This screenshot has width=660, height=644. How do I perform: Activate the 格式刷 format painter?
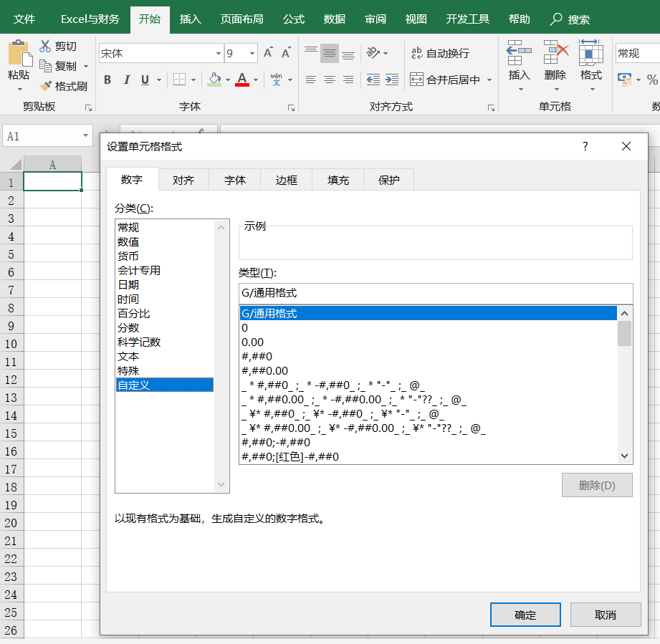click(x=64, y=86)
